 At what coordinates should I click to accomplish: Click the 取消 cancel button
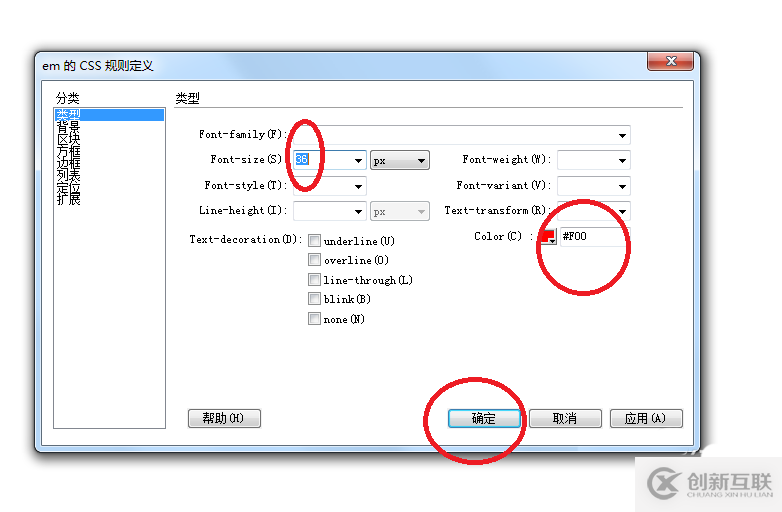[x=565, y=418]
